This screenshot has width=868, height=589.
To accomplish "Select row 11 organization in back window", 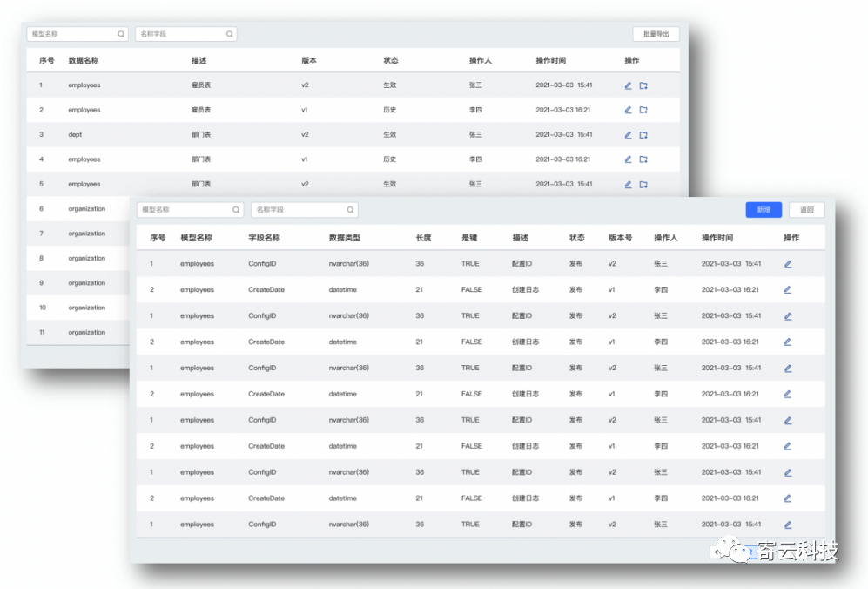I will click(x=78, y=333).
